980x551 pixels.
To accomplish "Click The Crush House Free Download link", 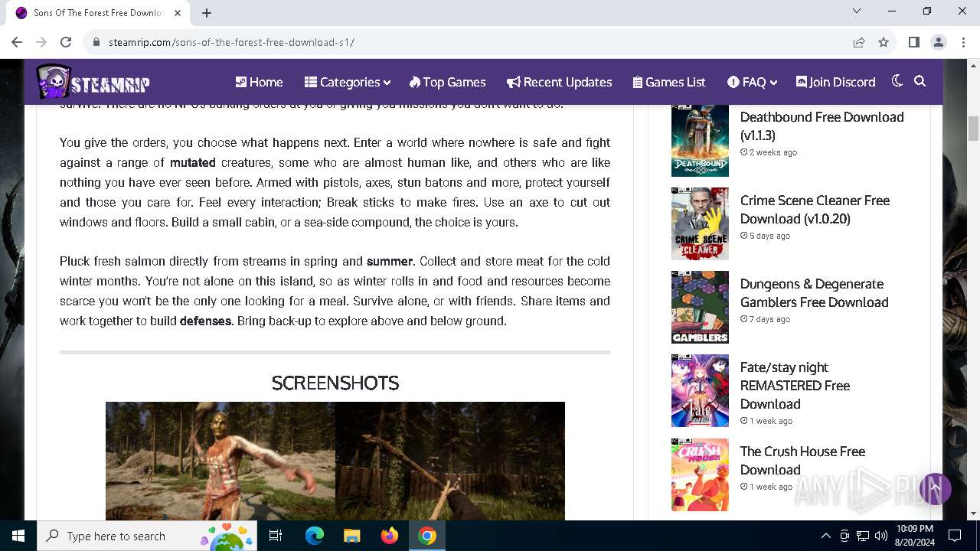I will pyautogui.click(x=802, y=460).
